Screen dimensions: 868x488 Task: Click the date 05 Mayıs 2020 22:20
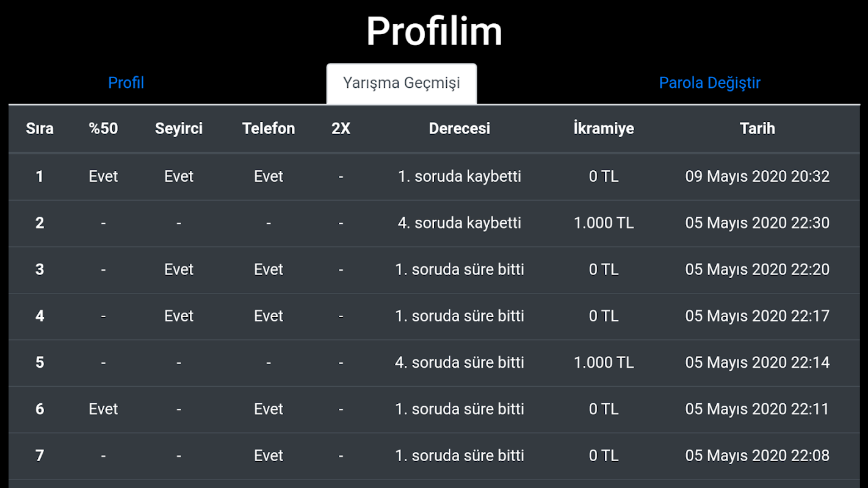click(757, 269)
